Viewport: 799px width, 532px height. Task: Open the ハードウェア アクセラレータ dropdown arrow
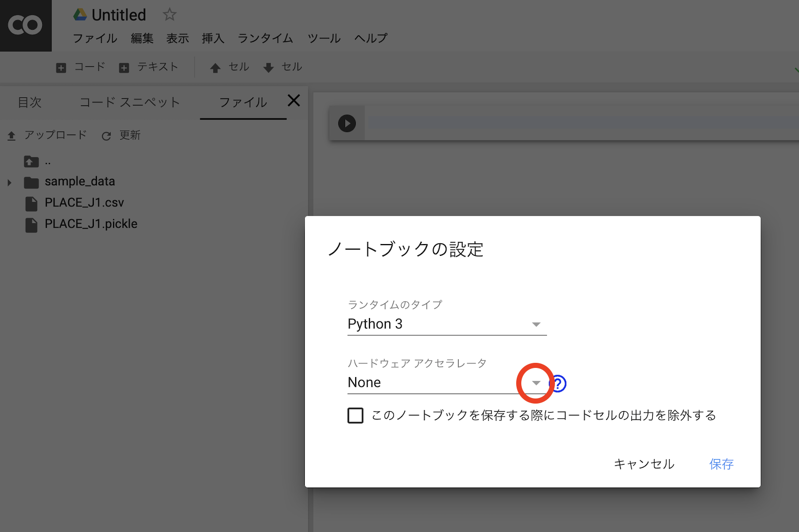tap(536, 383)
